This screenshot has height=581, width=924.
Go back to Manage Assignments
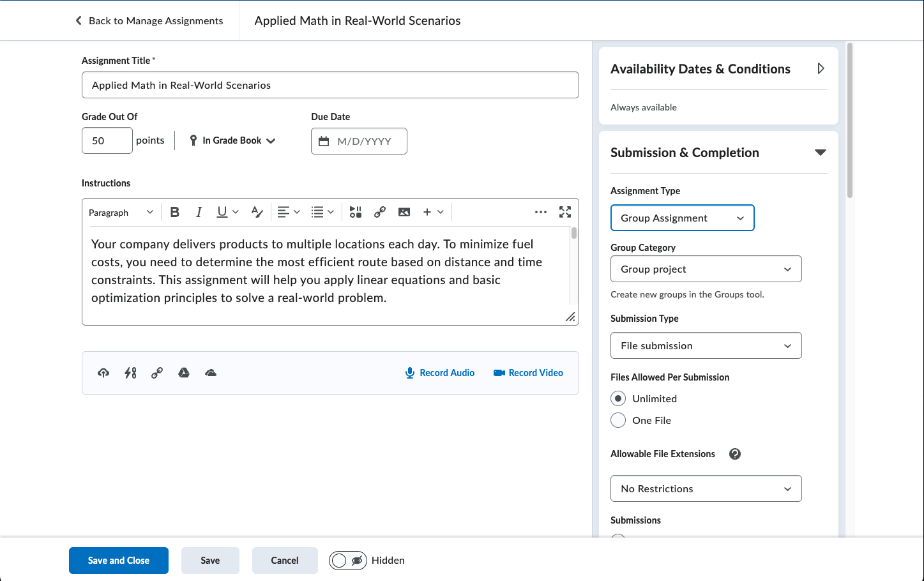[x=149, y=20]
